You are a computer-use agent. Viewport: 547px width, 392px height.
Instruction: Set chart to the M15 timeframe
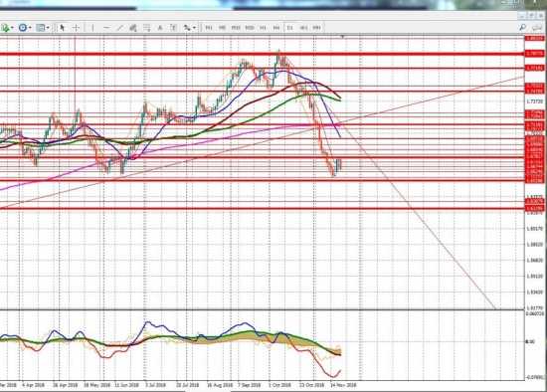point(236,28)
